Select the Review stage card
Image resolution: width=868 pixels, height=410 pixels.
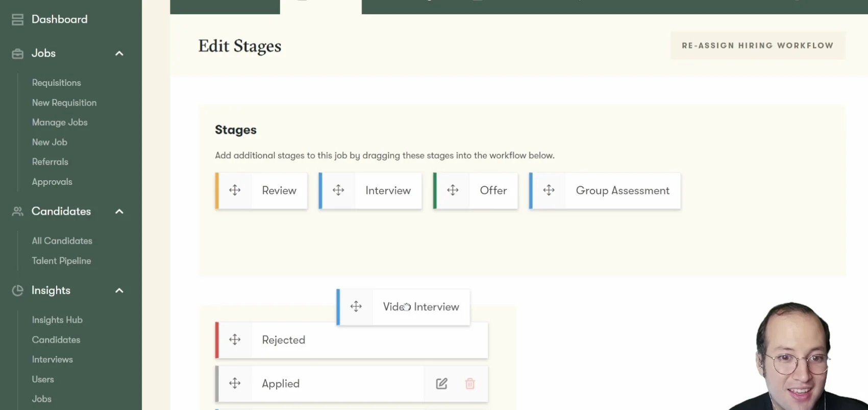click(261, 190)
